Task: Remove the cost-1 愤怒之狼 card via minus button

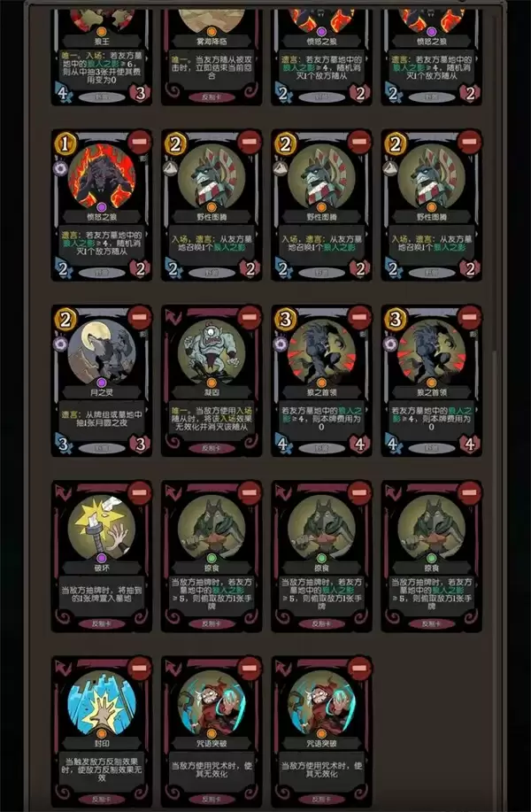Action: tap(139, 142)
